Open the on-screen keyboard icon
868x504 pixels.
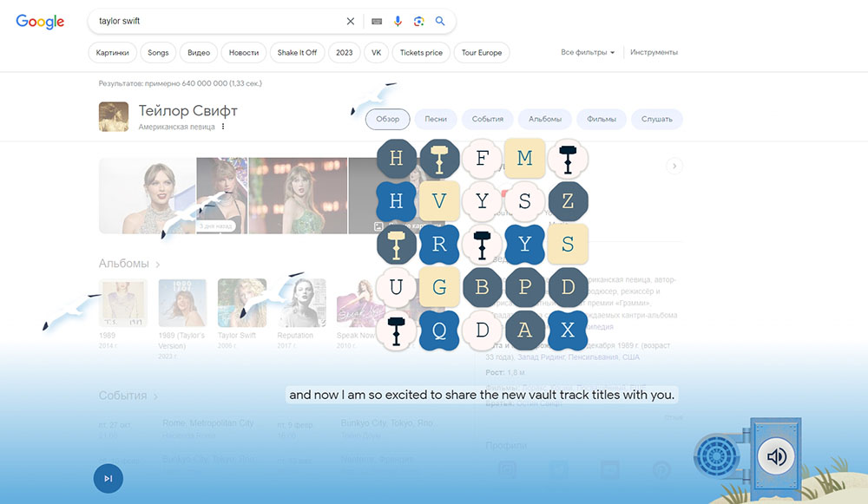click(x=376, y=21)
